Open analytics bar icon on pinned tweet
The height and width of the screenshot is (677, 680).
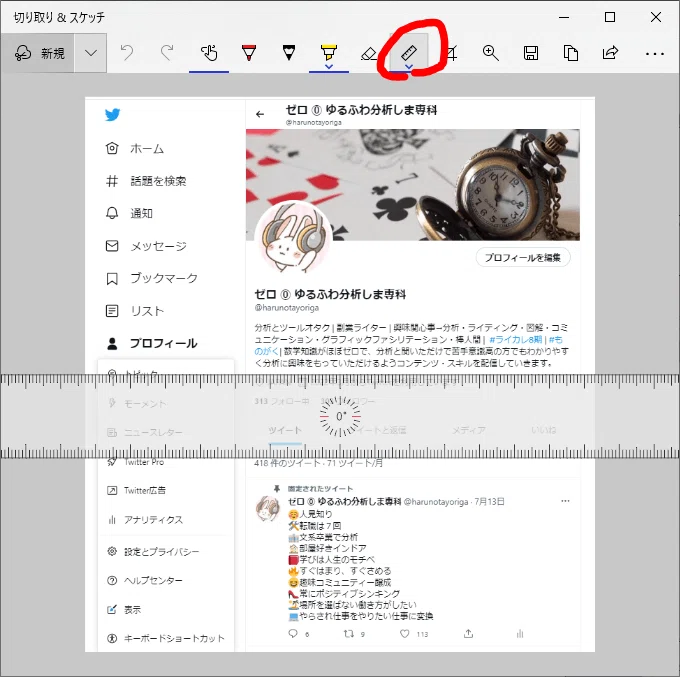pyautogui.click(x=520, y=634)
